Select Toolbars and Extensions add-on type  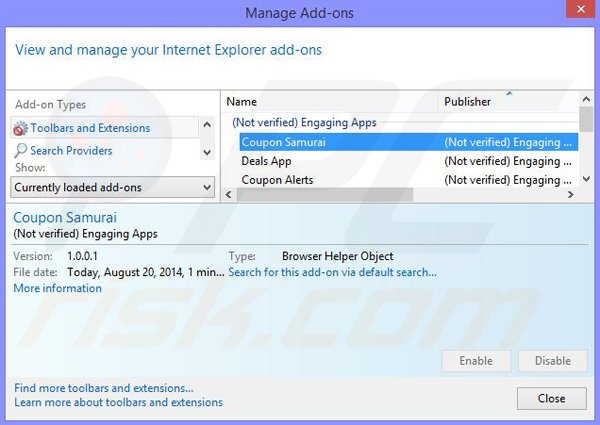point(105,128)
